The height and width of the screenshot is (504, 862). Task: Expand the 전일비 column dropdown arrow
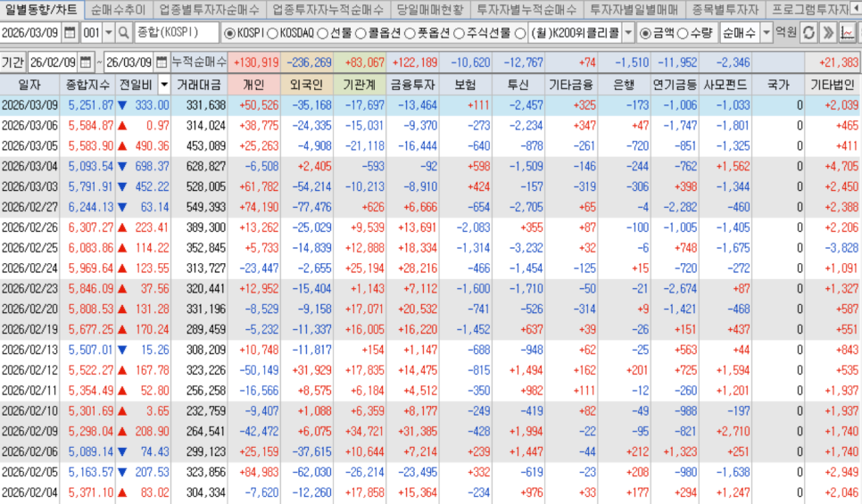[x=164, y=85]
